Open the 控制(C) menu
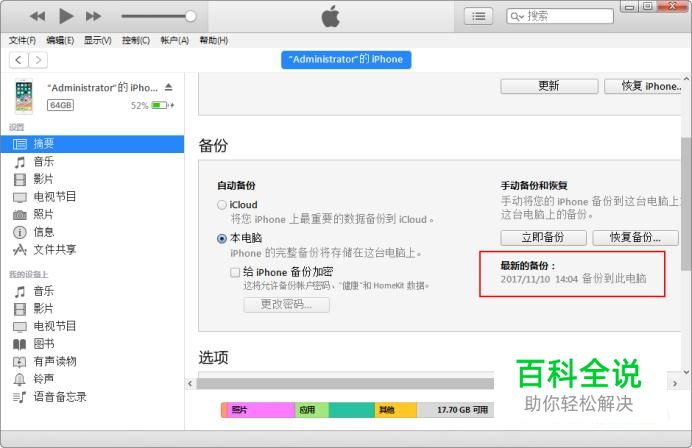The height and width of the screenshot is (448, 692). coord(136,41)
